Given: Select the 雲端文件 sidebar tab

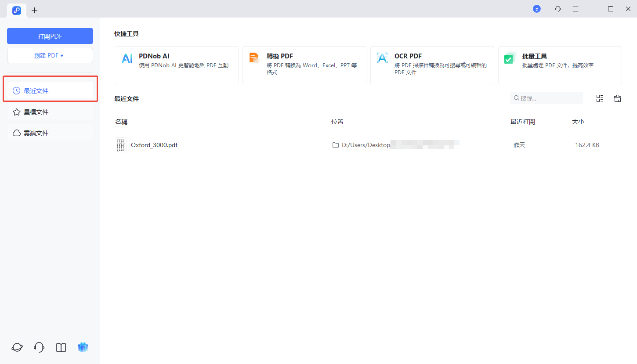Looking at the screenshot, I should (50, 133).
